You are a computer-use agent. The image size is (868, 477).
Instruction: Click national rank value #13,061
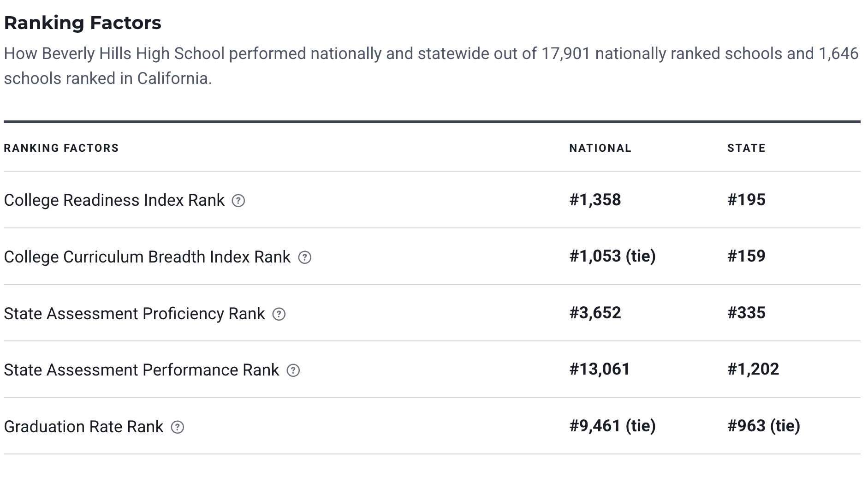[599, 369]
